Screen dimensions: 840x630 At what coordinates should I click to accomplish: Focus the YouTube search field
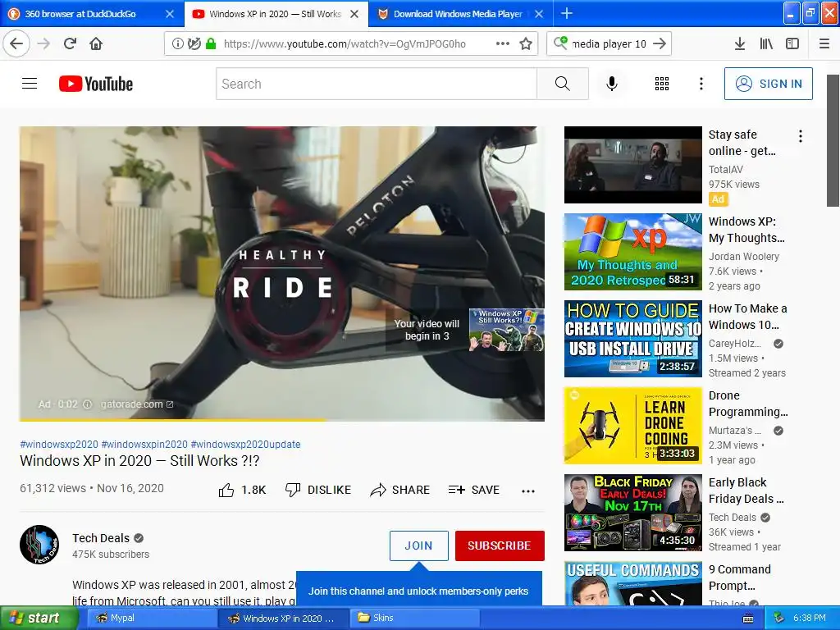pyautogui.click(x=377, y=84)
